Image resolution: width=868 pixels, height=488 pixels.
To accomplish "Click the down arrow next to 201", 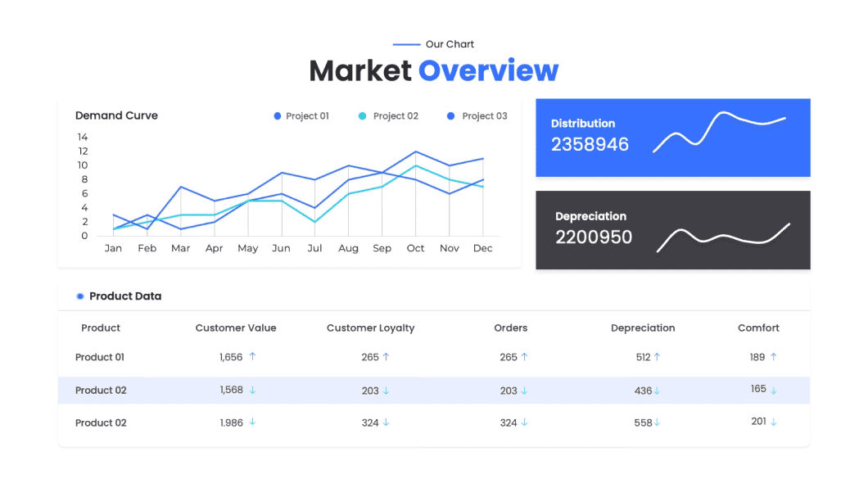I will pyautogui.click(x=773, y=422).
